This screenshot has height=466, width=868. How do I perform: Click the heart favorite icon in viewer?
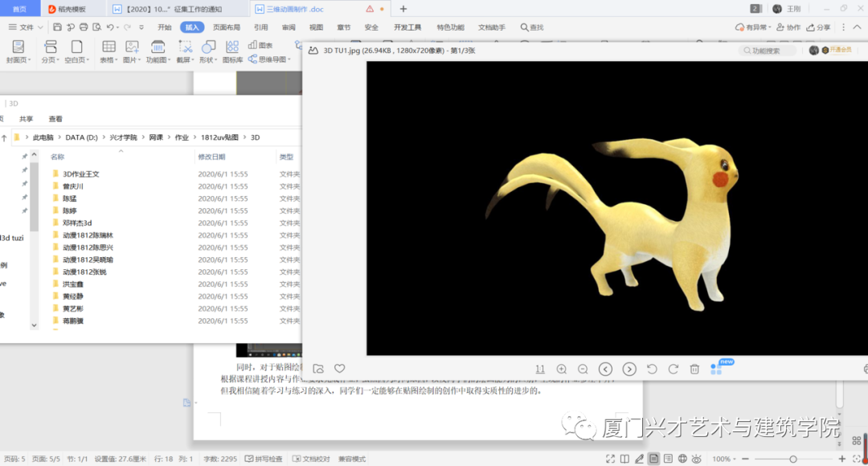[x=339, y=369]
